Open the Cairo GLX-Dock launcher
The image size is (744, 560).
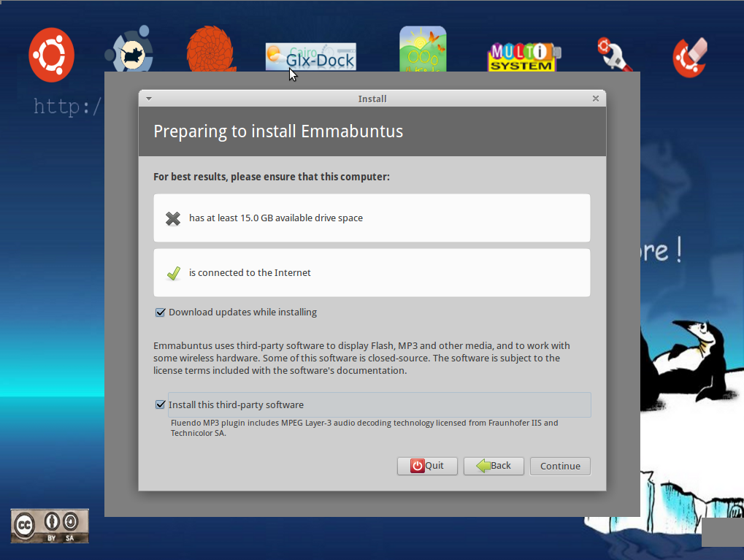pyautogui.click(x=311, y=57)
